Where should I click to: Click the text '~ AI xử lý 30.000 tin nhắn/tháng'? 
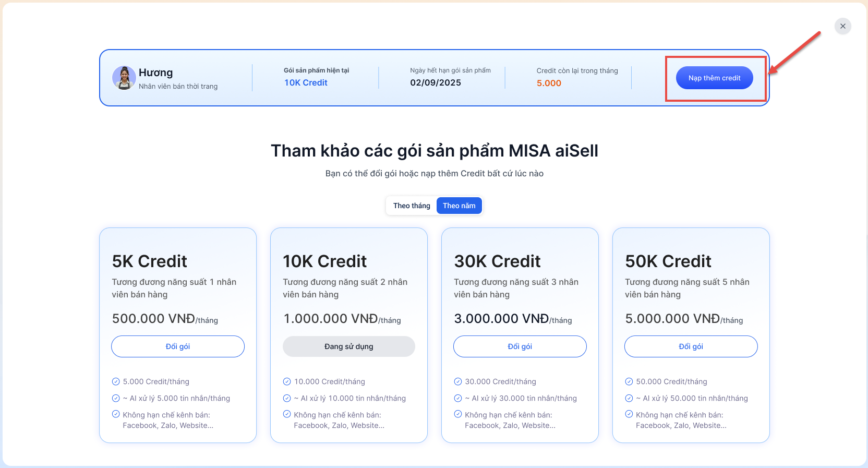pos(521,398)
